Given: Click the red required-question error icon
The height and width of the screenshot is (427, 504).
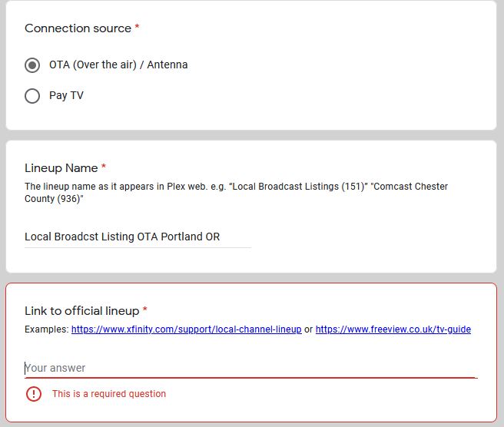Looking at the screenshot, I should (x=34, y=394).
